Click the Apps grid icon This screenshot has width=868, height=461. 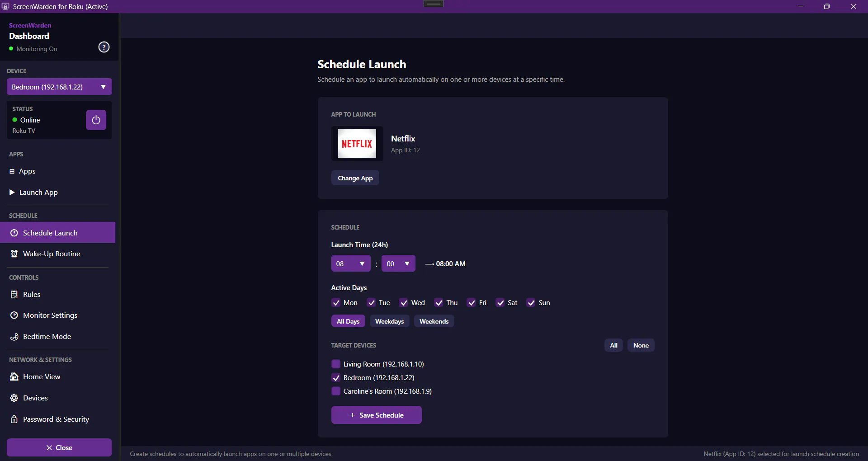[12, 171]
